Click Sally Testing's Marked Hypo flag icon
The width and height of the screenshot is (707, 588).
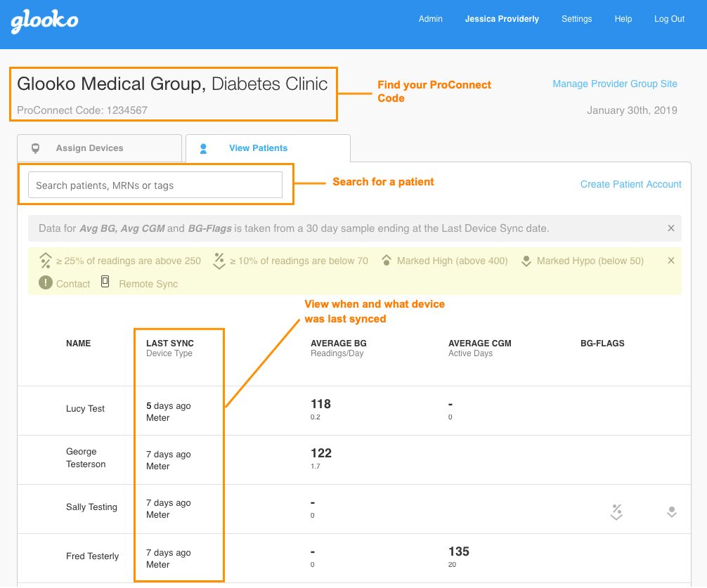coord(672,512)
